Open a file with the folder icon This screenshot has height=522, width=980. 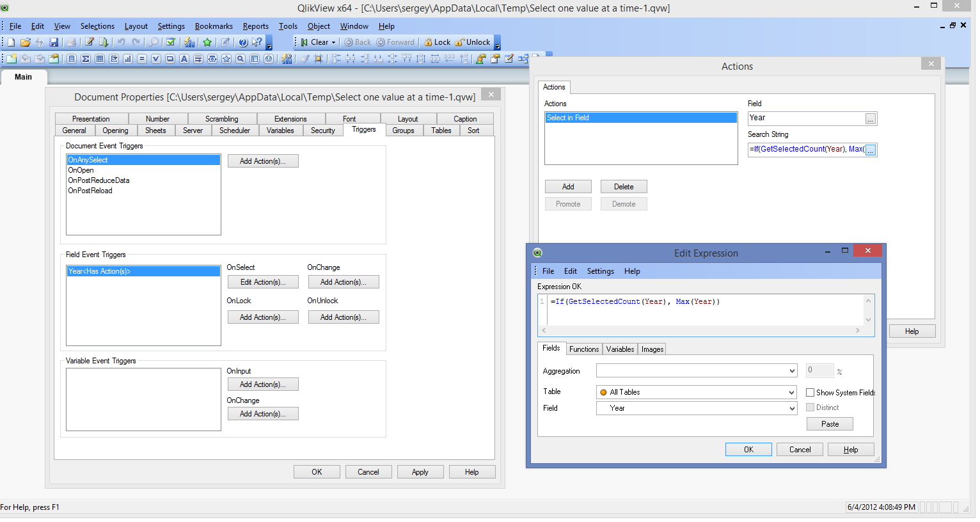coord(26,42)
